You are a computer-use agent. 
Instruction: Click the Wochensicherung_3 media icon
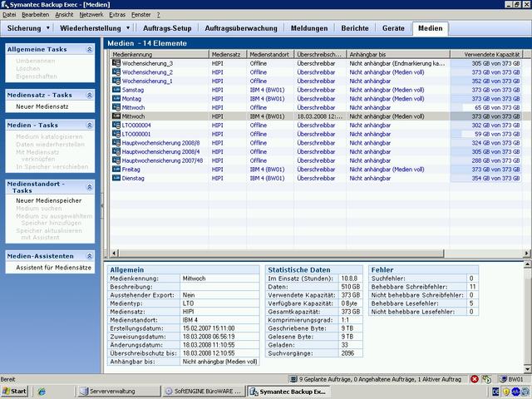tap(116, 63)
